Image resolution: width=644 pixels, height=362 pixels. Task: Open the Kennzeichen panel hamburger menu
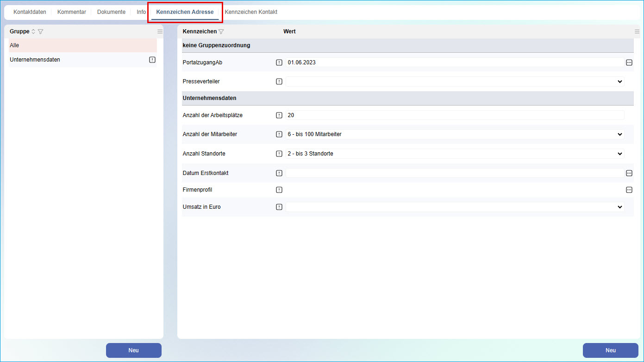(637, 31)
